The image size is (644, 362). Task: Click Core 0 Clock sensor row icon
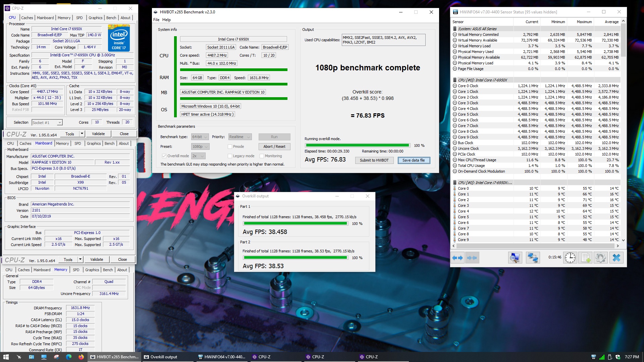tap(455, 86)
